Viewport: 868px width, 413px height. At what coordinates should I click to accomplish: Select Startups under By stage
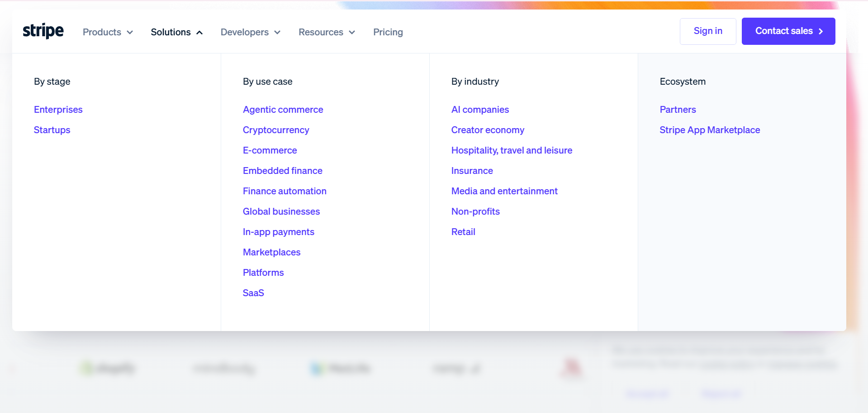52,130
